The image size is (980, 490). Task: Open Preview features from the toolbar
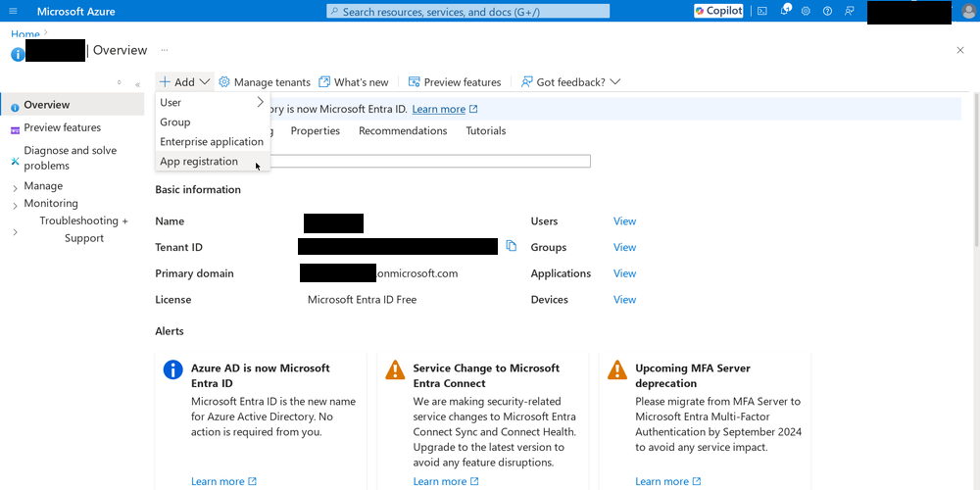tap(455, 82)
